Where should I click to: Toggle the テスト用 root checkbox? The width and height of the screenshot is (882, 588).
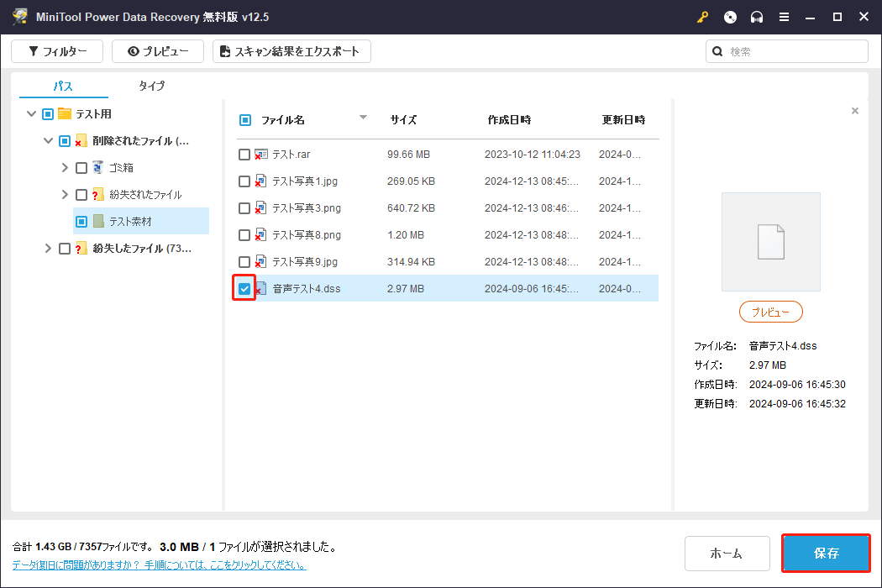(48, 114)
